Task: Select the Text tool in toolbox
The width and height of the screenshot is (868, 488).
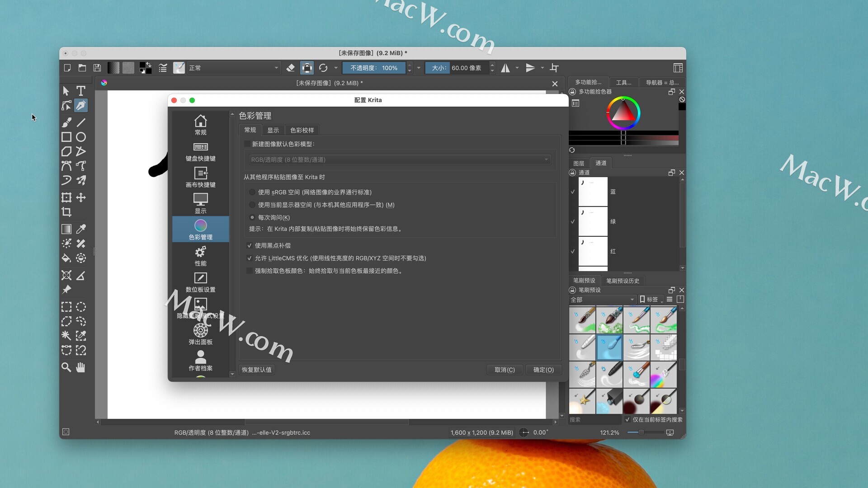Action: pos(81,91)
